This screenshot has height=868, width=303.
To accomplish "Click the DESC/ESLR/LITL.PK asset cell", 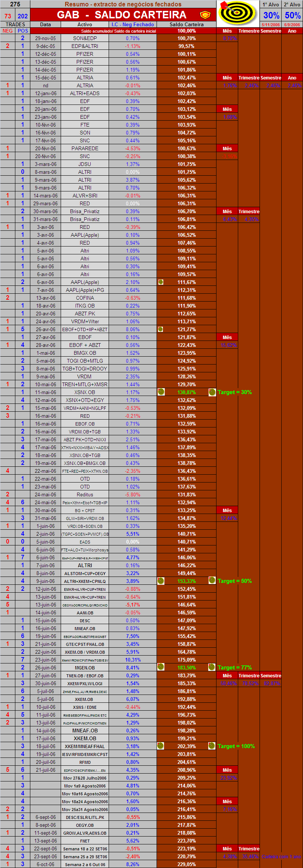I will point(85,817).
